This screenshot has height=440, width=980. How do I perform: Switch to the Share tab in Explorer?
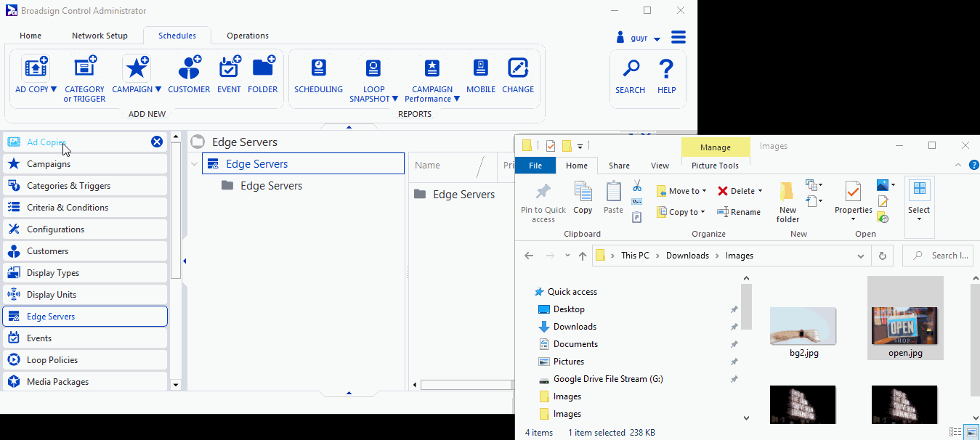click(x=619, y=166)
